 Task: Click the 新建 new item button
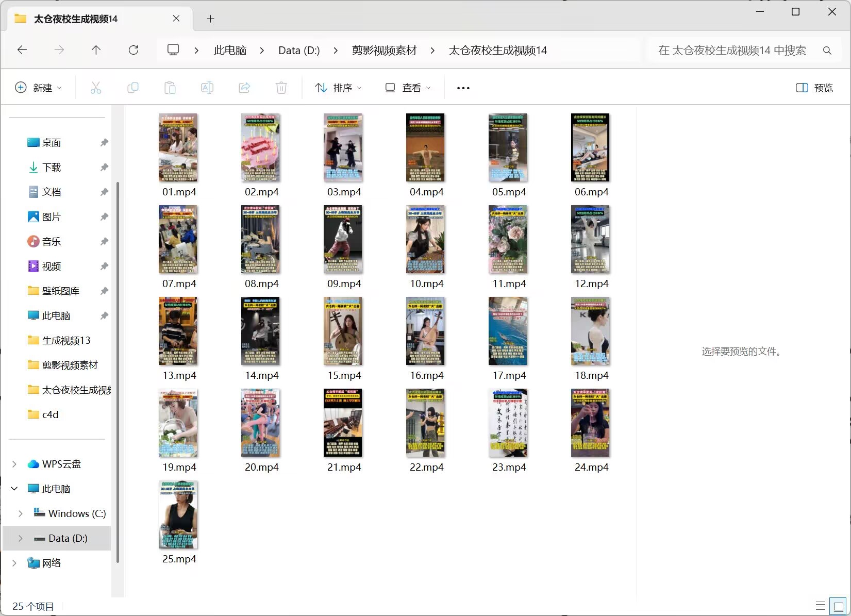click(39, 88)
